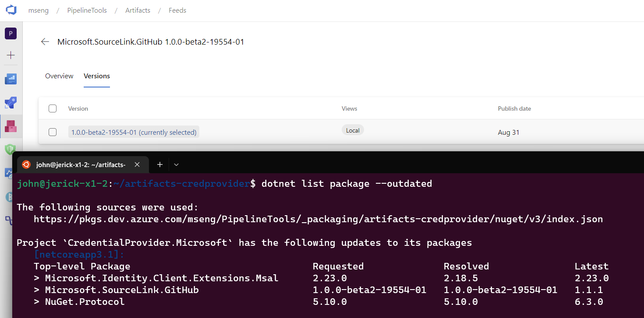
Task: Select the Versions tab
Action: (97, 76)
